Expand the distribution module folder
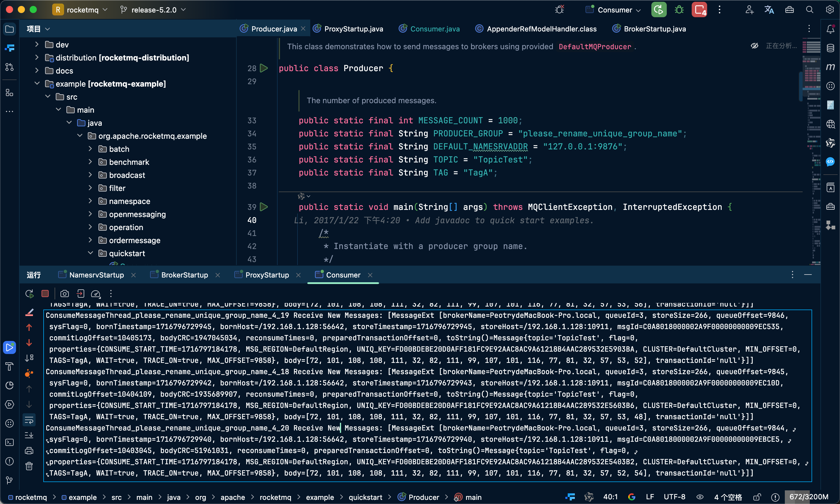The width and height of the screenshot is (840, 504). click(x=37, y=58)
